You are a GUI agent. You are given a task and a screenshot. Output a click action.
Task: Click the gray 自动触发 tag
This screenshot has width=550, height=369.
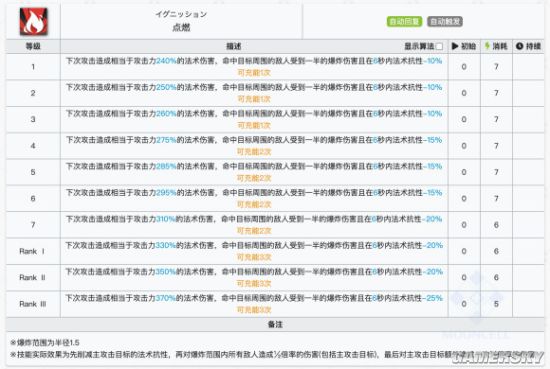445,21
